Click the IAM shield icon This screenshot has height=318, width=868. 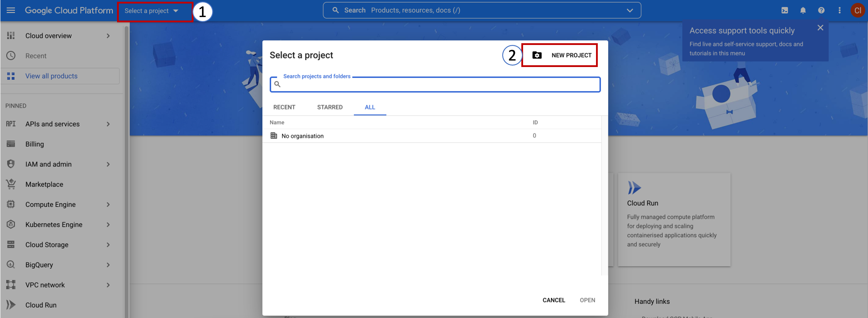point(11,164)
